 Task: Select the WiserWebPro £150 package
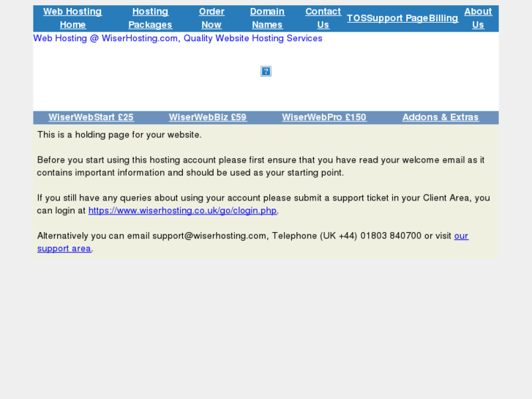324,117
